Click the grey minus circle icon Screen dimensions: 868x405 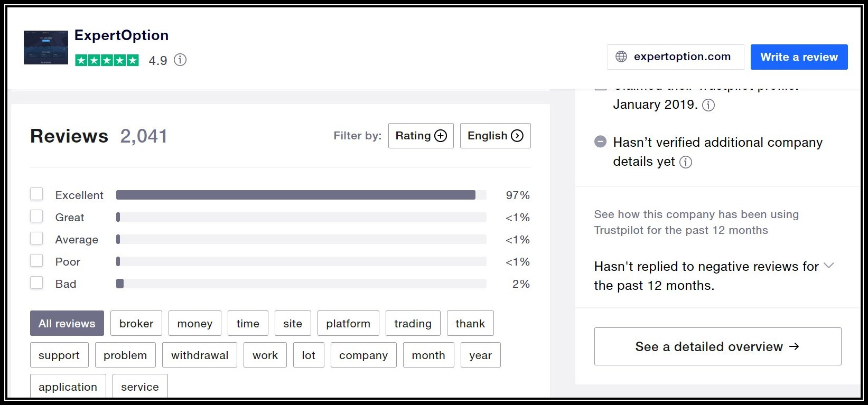(x=600, y=142)
